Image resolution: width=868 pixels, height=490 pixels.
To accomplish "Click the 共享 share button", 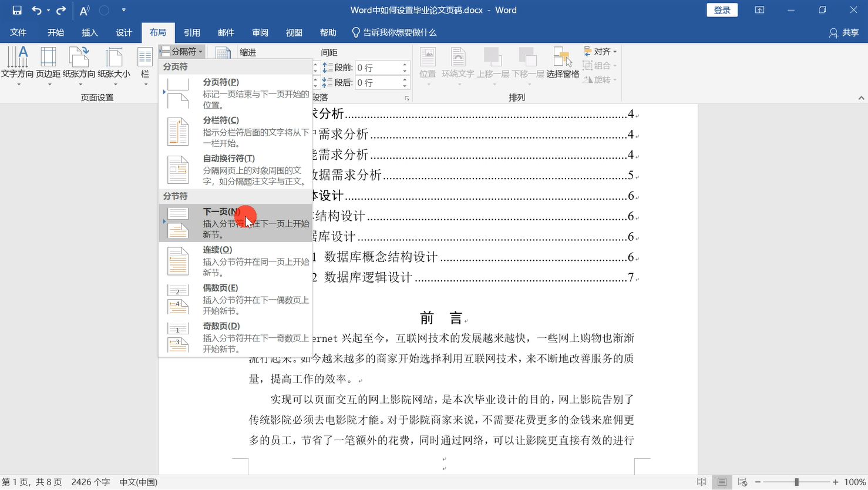I will 844,32.
